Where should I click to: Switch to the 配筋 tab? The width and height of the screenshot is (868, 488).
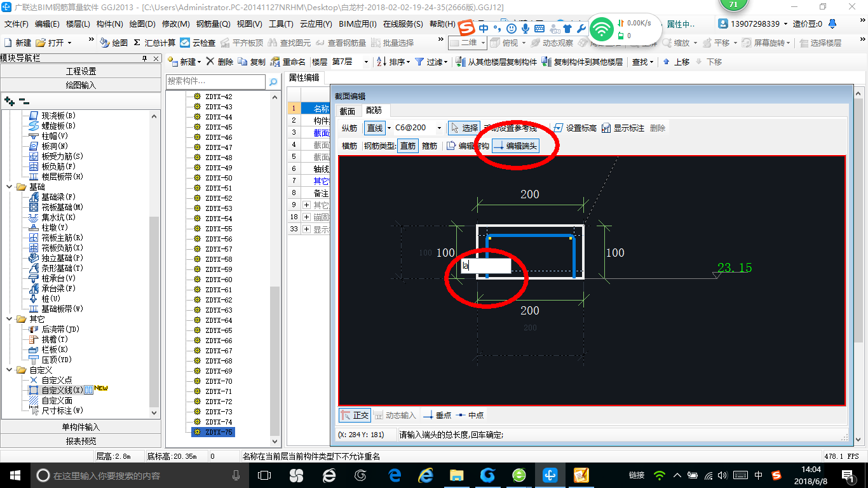point(374,111)
